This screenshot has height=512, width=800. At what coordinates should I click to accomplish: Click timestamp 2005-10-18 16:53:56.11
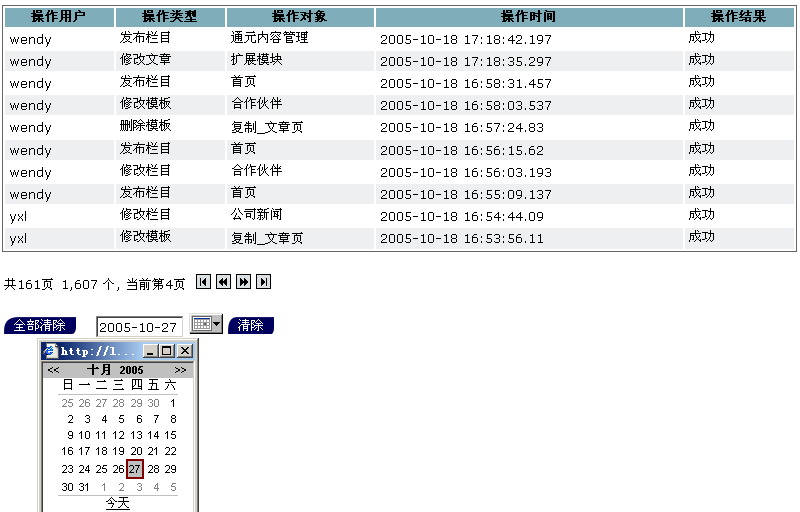pos(462,239)
